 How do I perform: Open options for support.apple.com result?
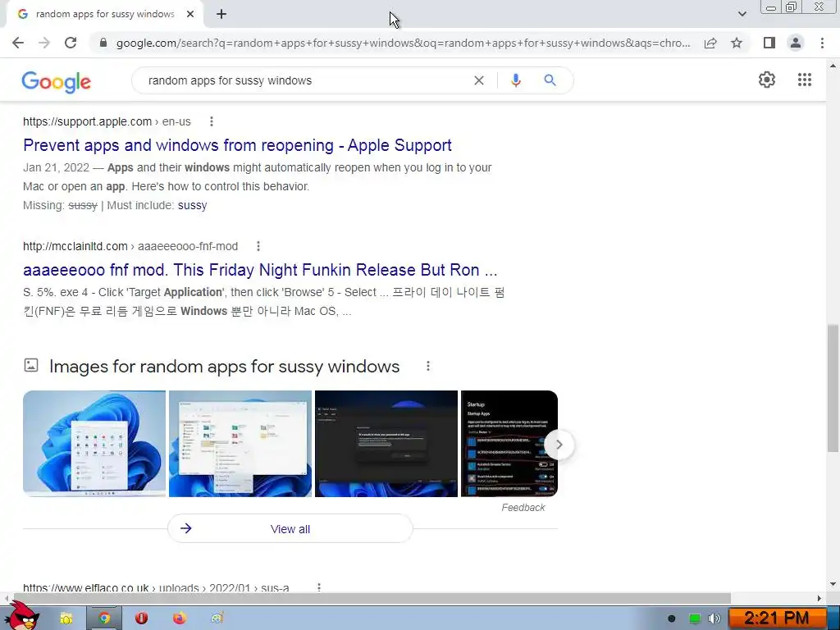212,121
